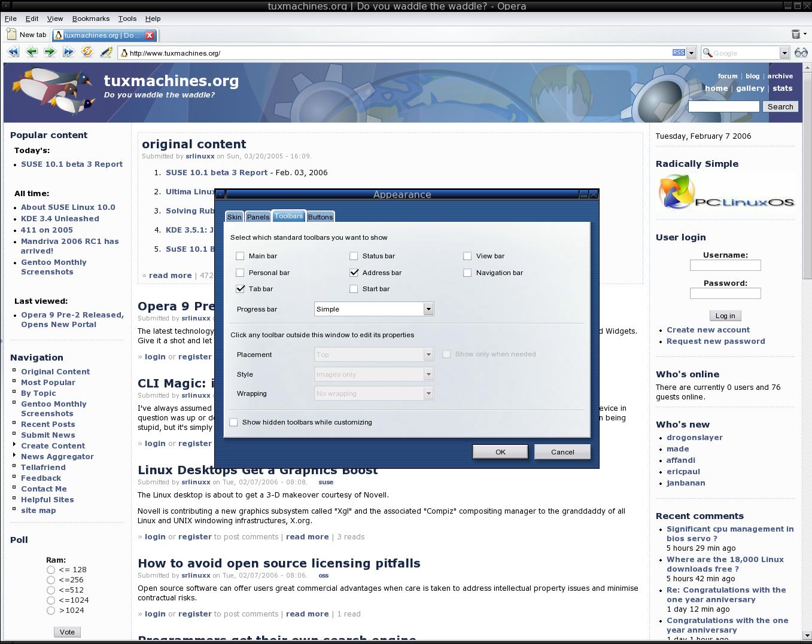Open the Google search engine dropdown
Screen dimensions: 812x644
[x=784, y=53]
